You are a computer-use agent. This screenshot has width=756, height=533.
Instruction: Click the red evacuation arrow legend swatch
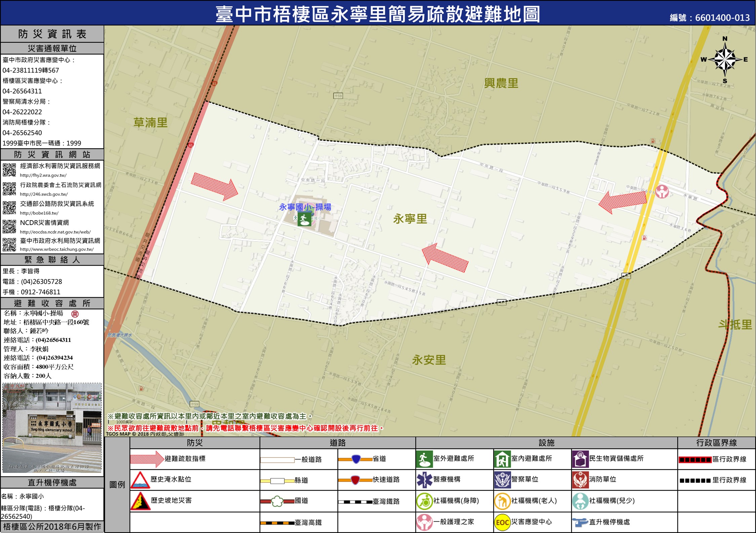147,459
